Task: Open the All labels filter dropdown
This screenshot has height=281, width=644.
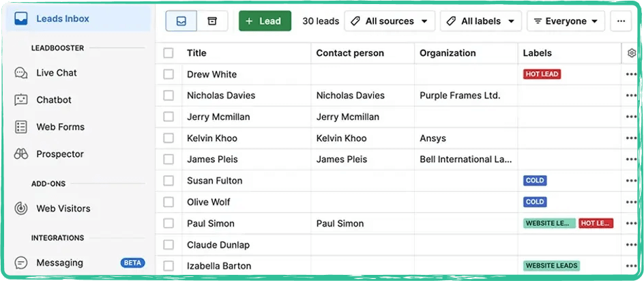Action: pos(480,21)
